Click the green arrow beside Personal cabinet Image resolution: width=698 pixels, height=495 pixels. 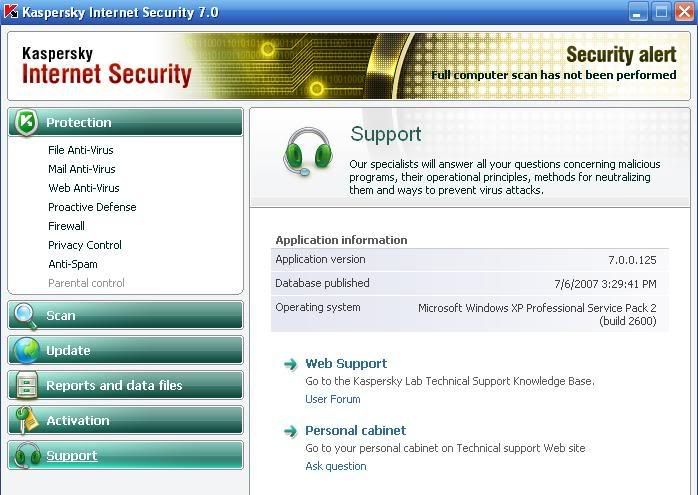click(x=290, y=431)
